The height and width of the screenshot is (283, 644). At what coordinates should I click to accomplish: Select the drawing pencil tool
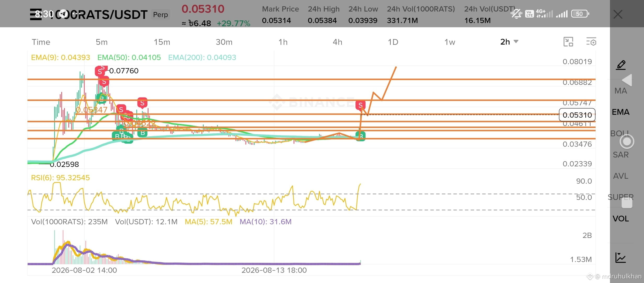coord(621,65)
